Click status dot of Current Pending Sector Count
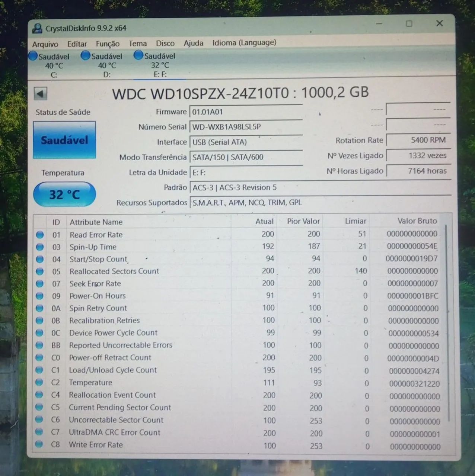 click(39, 407)
